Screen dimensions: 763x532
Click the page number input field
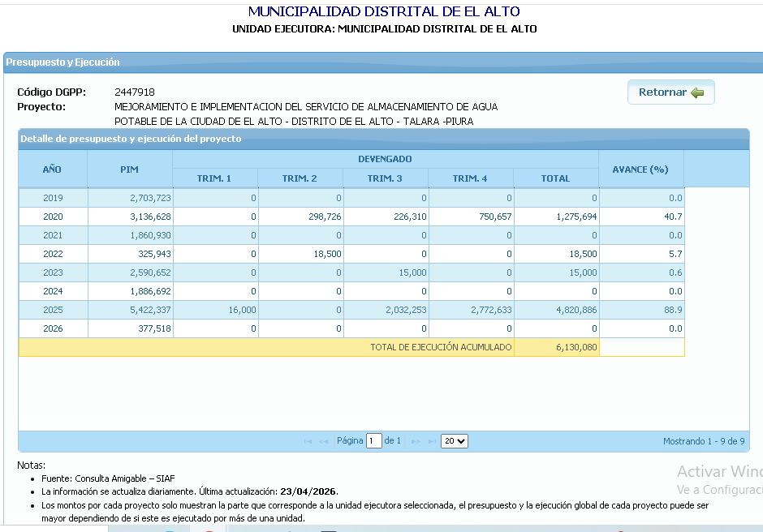[373, 441]
